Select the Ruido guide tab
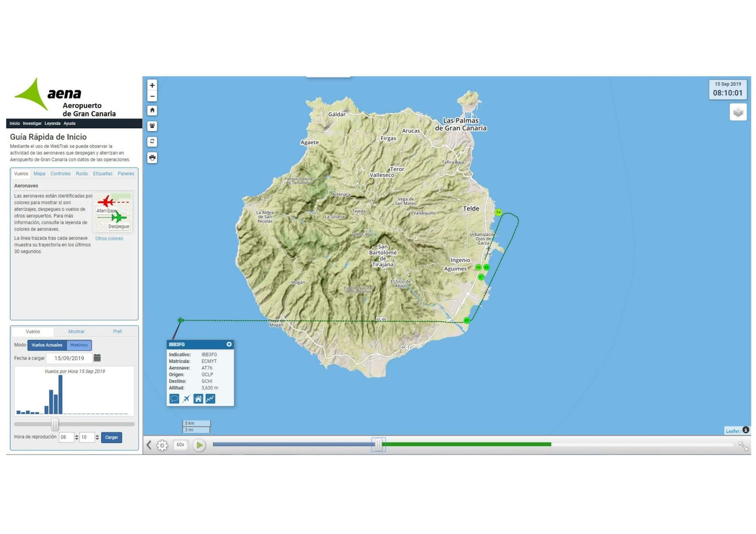Image resolution: width=756 pixels, height=534 pixels. pyautogui.click(x=82, y=173)
